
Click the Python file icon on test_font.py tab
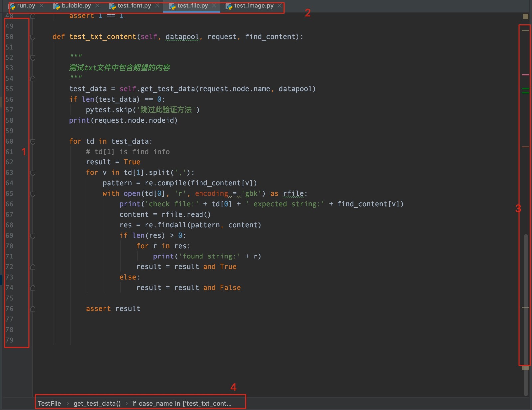pos(112,6)
